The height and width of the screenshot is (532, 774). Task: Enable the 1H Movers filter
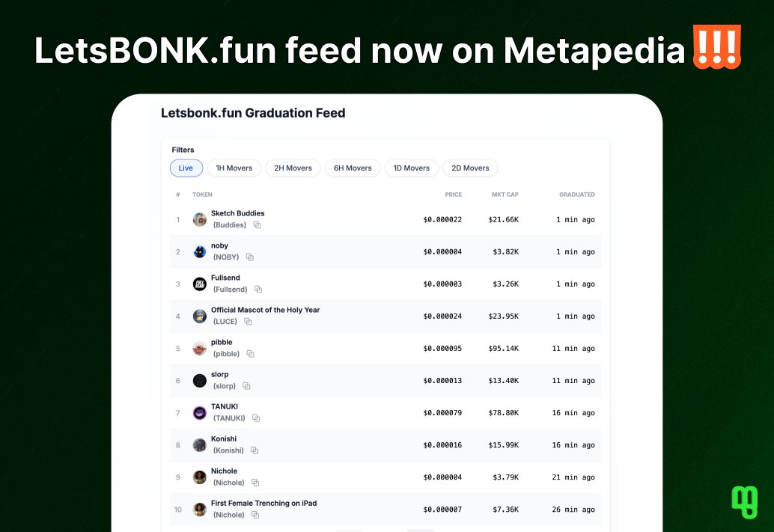coord(234,168)
